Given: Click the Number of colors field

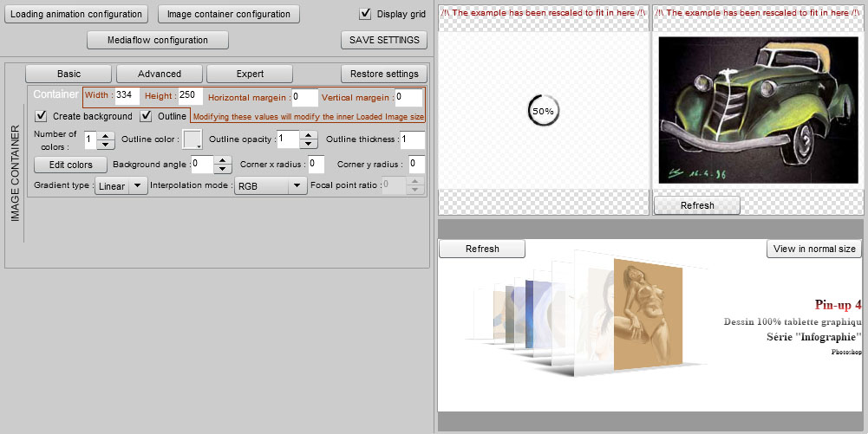Looking at the screenshot, I should 90,139.
